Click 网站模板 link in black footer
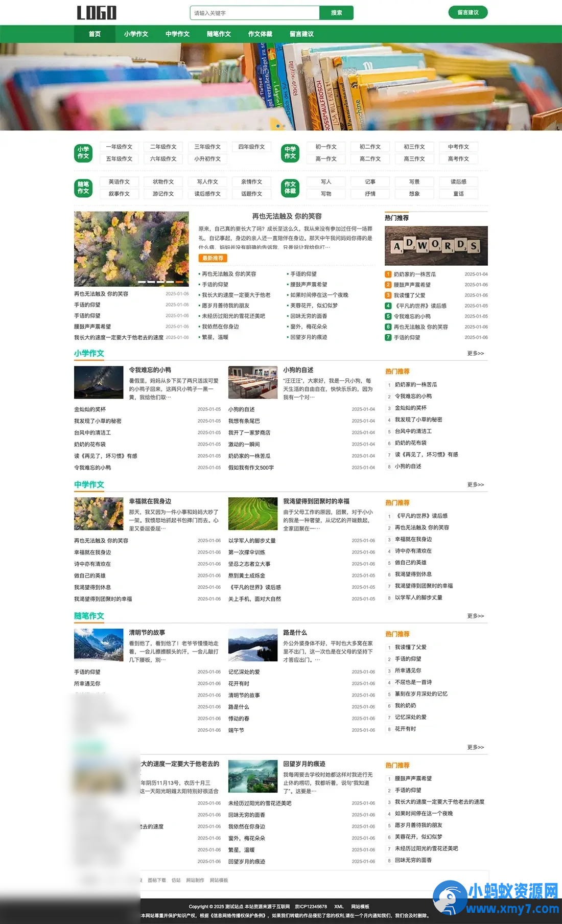 pos(360,907)
